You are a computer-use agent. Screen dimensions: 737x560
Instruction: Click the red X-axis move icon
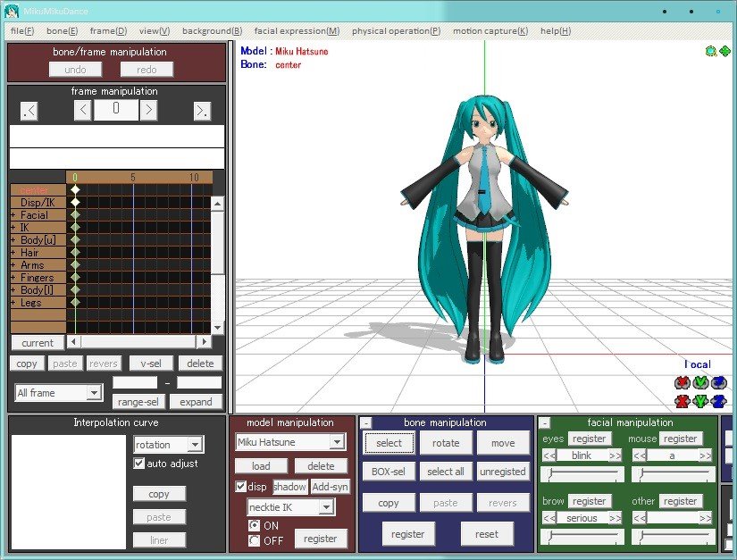click(x=682, y=401)
